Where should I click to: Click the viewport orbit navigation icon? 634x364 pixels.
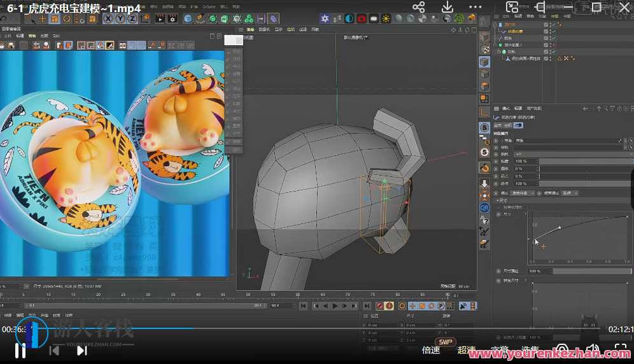click(467, 29)
